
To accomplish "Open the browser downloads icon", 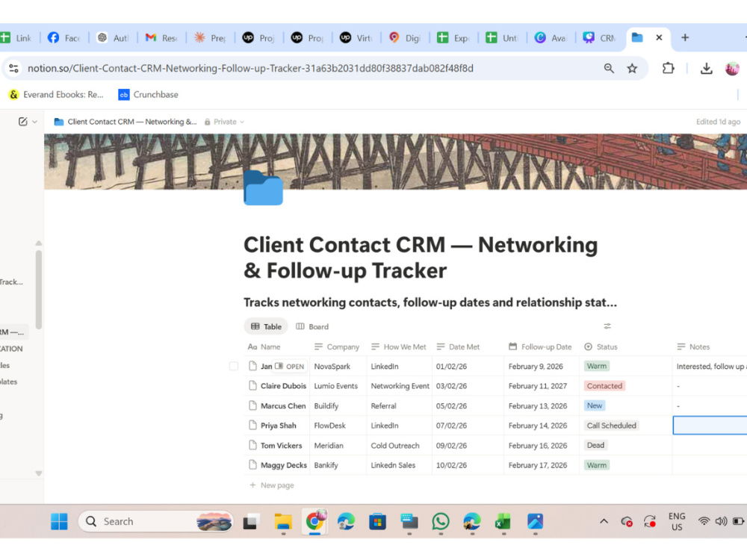I will point(706,69).
